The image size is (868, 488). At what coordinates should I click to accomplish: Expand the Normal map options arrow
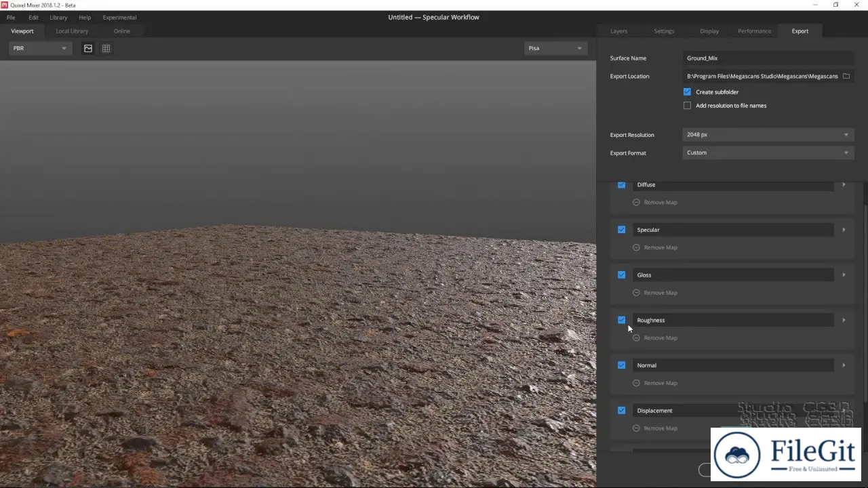click(x=844, y=365)
